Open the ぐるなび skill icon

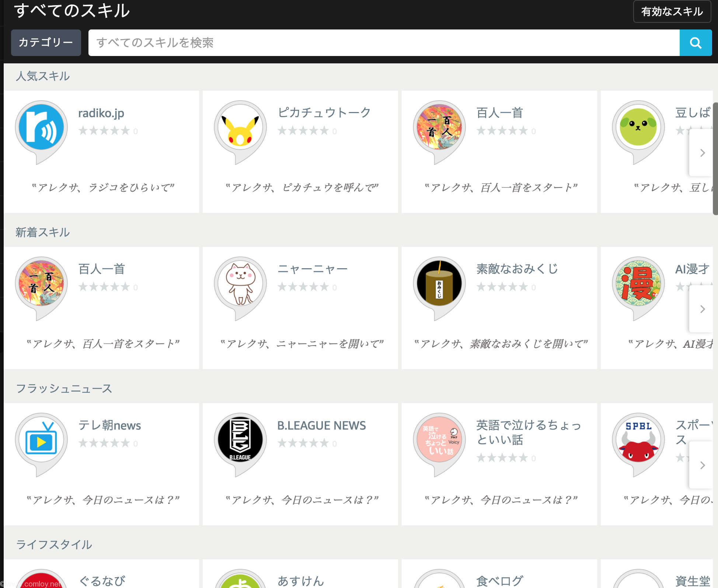point(41,579)
